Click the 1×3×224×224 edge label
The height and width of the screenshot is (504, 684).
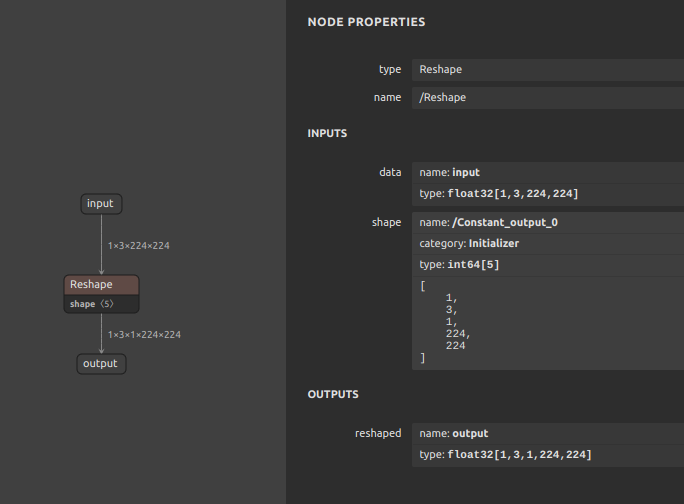coord(138,246)
